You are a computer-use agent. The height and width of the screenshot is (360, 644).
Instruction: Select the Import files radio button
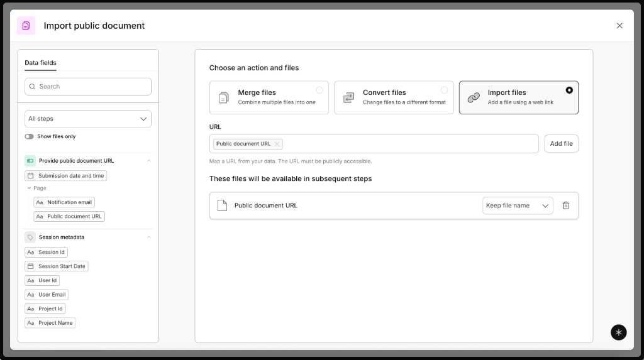click(569, 90)
